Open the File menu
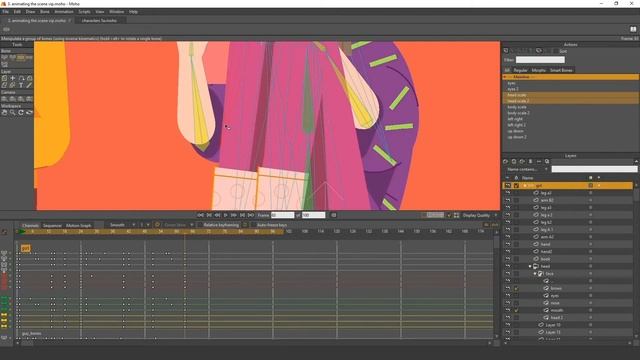Viewport: 640px width, 360px height. [5, 12]
